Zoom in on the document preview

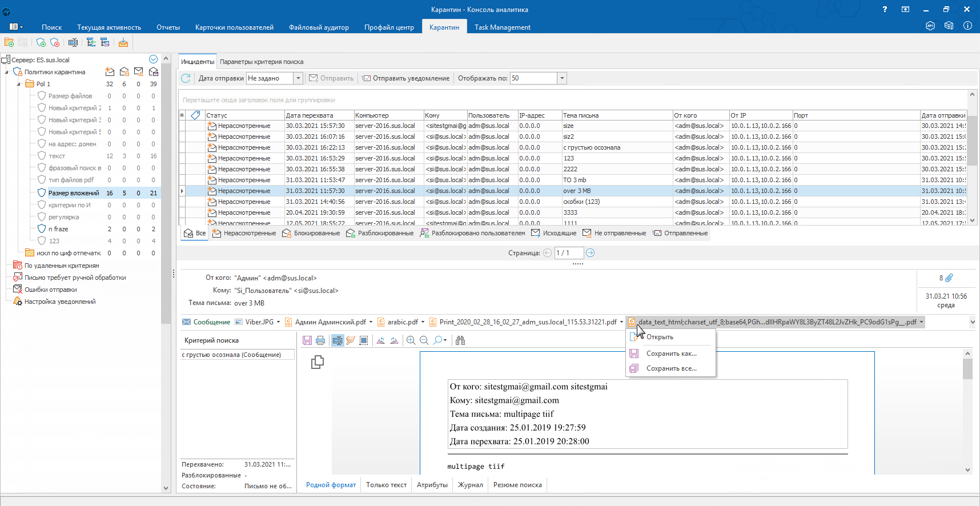click(x=411, y=340)
